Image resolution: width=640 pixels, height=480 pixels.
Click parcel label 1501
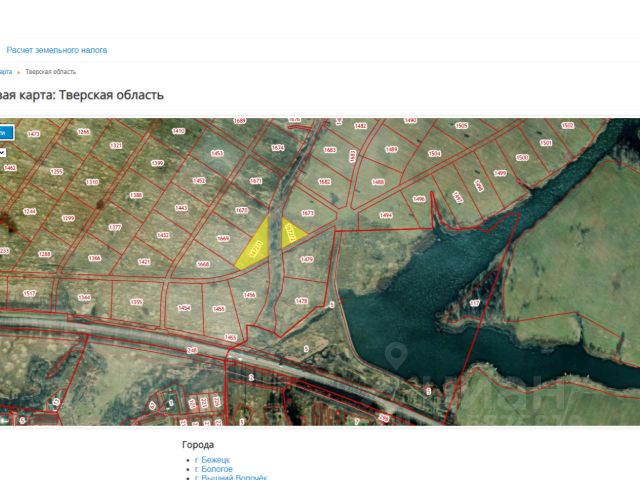(x=546, y=143)
